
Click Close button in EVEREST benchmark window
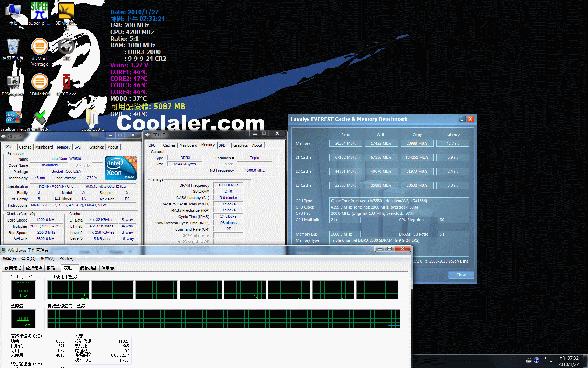pyautogui.click(x=461, y=275)
